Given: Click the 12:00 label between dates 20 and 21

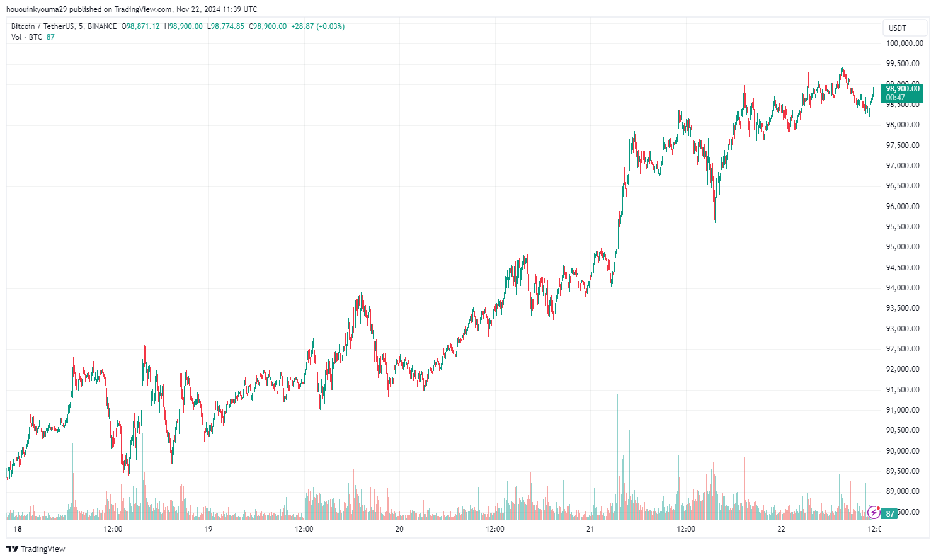Looking at the screenshot, I should pyautogui.click(x=495, y=529).
